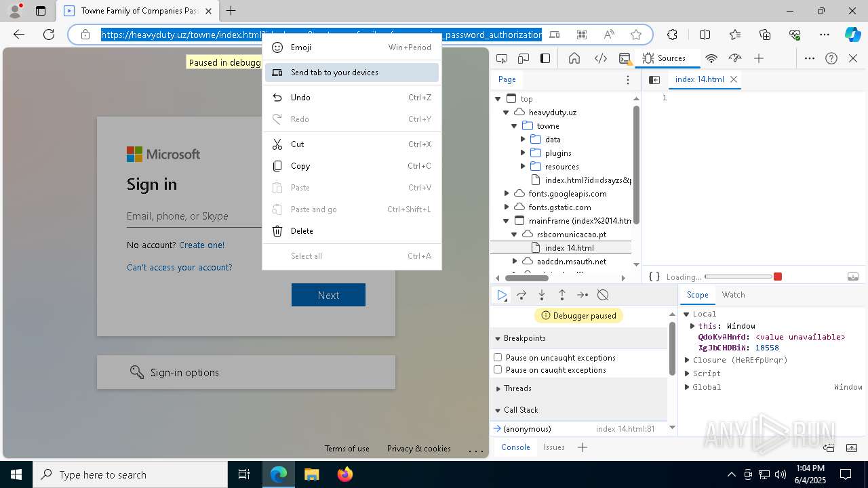Collapse the Local scope section
Screen dimensions: 868x488
pos(686,314)
